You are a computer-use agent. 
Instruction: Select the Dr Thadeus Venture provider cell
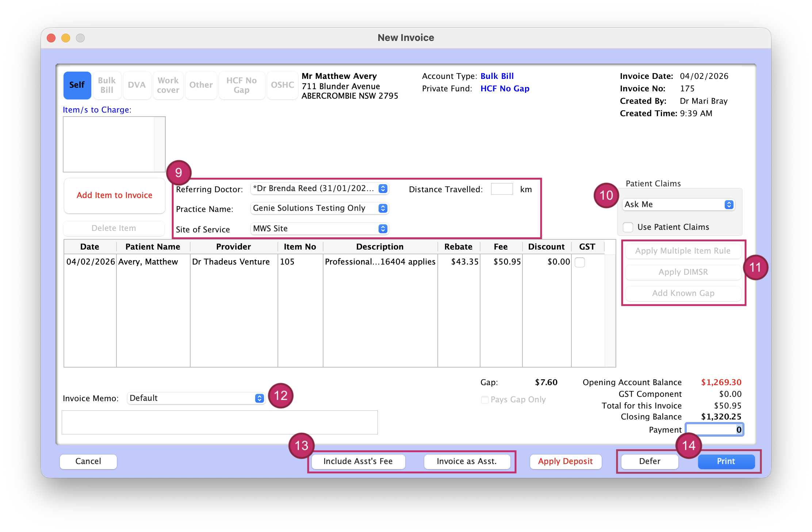click(x=234, y=262)
